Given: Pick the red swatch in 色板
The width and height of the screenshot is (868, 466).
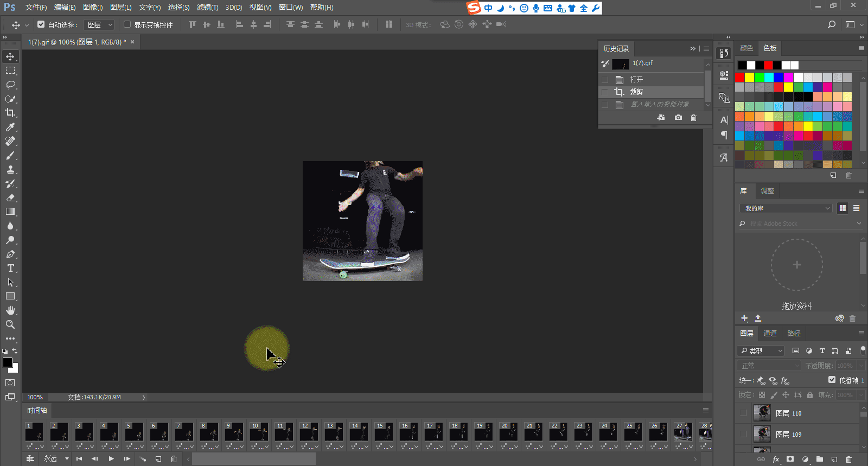Looking at the screenshot, I should pyautogui.click(x=740, y=78).
